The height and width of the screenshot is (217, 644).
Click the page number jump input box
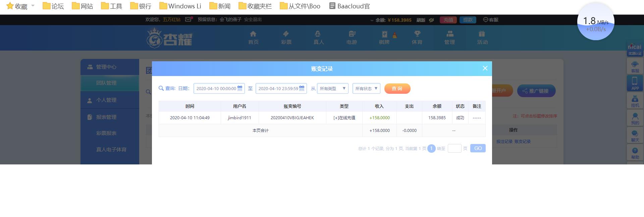(x=454, y=148)
